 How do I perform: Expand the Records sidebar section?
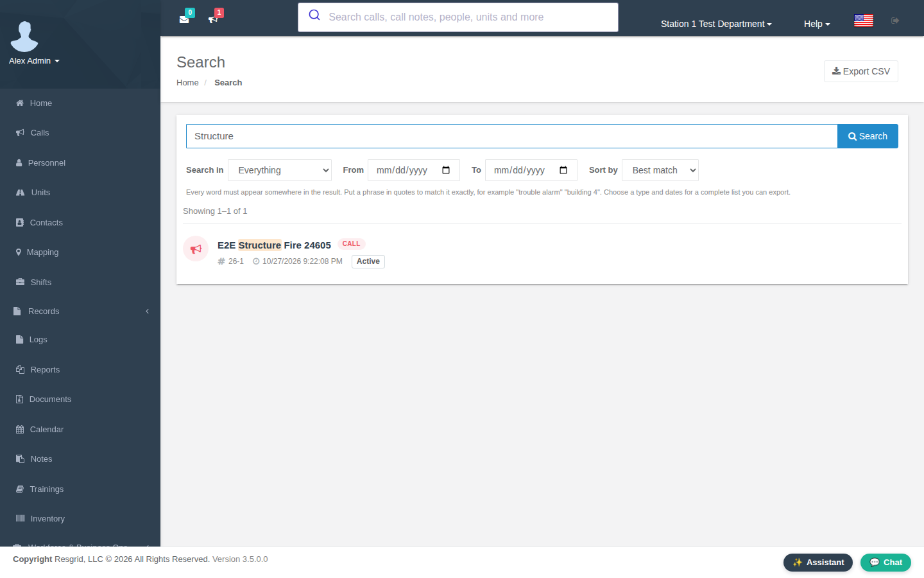(x=80, y=311)
